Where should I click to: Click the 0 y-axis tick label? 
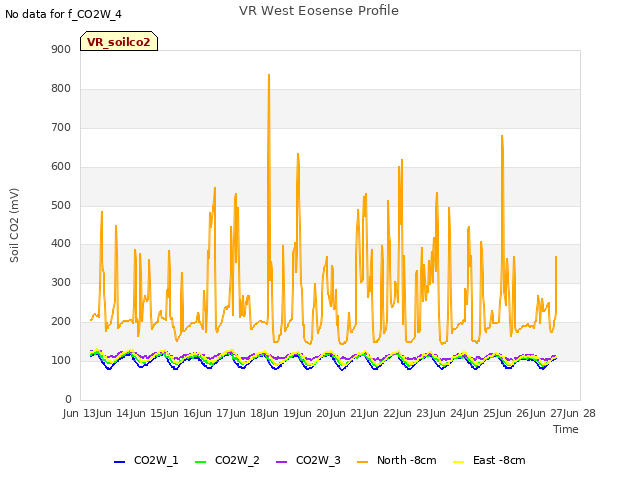coord(68,399)
